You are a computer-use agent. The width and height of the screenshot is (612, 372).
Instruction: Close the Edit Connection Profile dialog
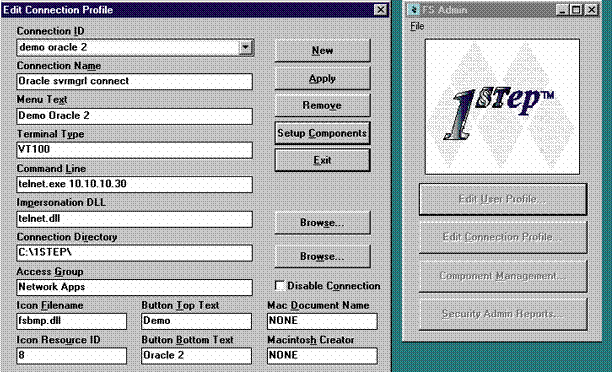coord(381,10)
